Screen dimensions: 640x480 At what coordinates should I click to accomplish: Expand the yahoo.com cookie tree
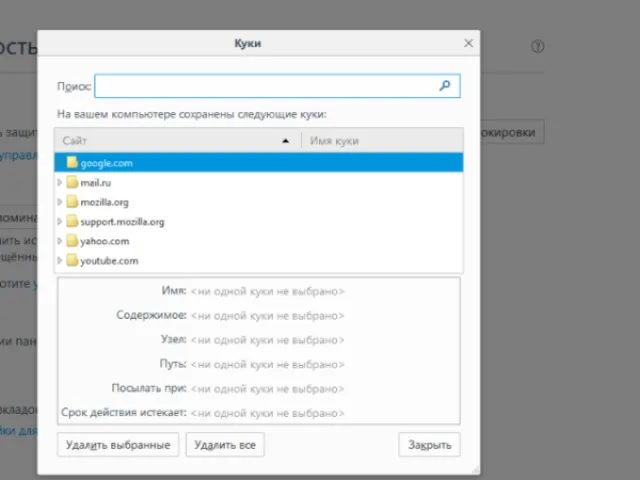(x=60, y=241)
